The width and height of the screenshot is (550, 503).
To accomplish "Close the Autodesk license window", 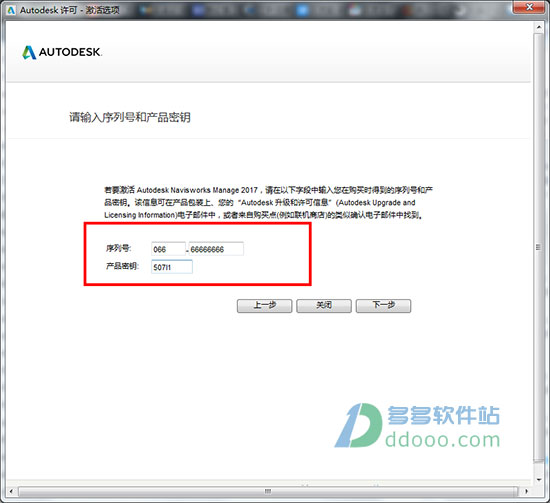I will pyautogui.click(x=530, y=7).
